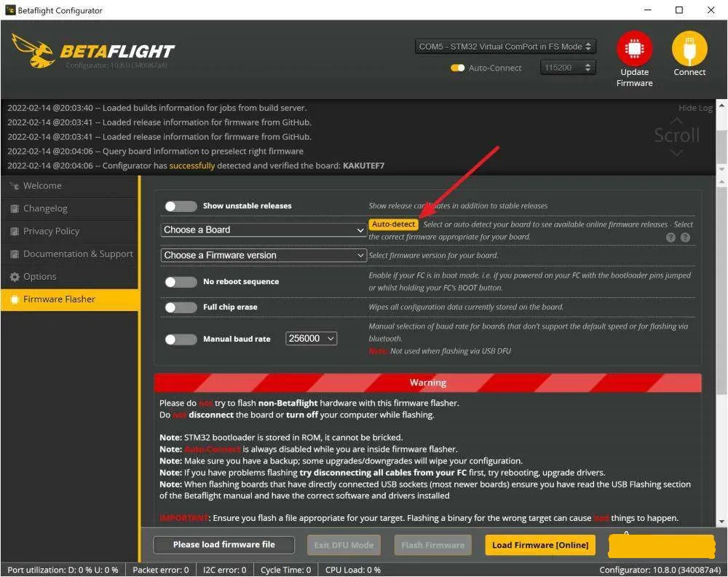
Task: Click the Betaflight bee logo
Action: click(x=33, y=51)
